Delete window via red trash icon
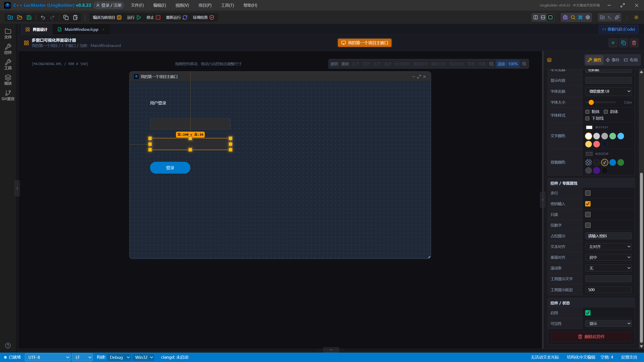Viewport: 644px width, 362px height. [x=634, y=43]
